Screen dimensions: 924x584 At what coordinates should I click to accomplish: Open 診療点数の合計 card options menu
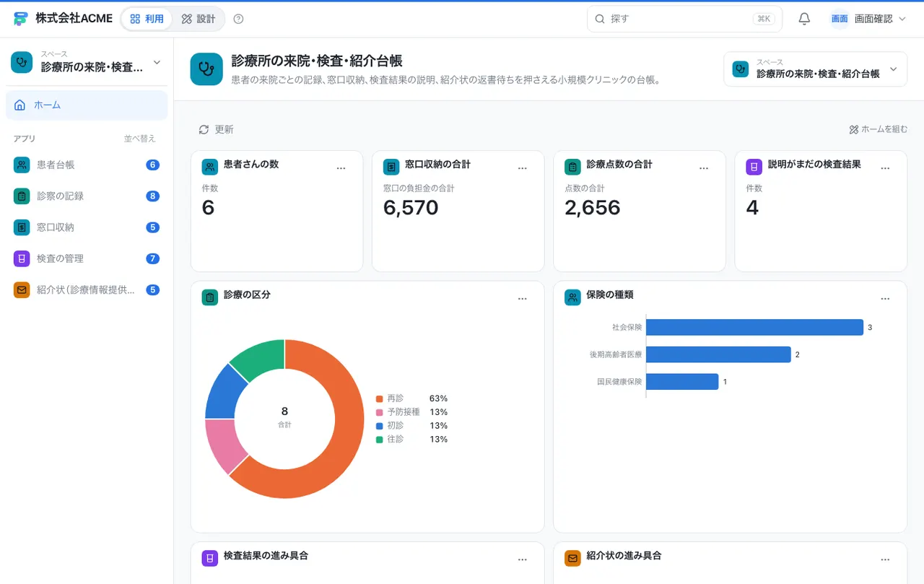click(x=704, y=168)
